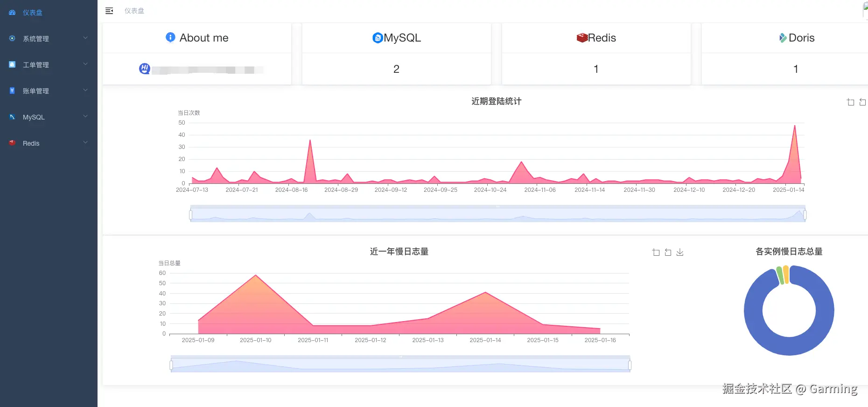
Task: Click the yellow donut chart segment
Action: point(786,274)
